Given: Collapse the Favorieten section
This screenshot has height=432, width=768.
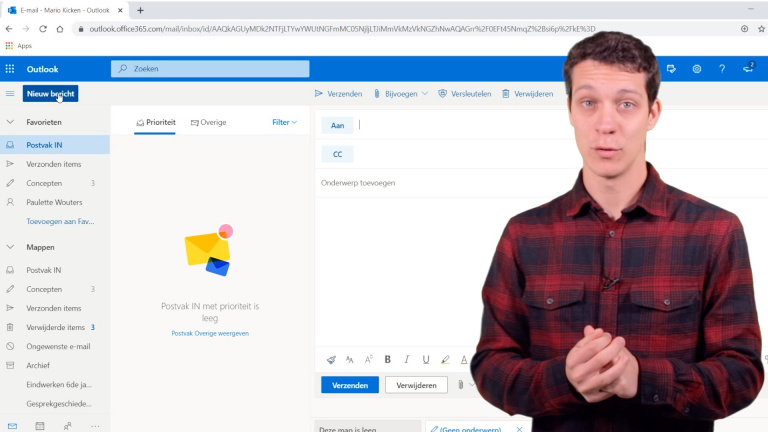Looking at the screenshot, I should pyautogui.click(x=10, y=122).
